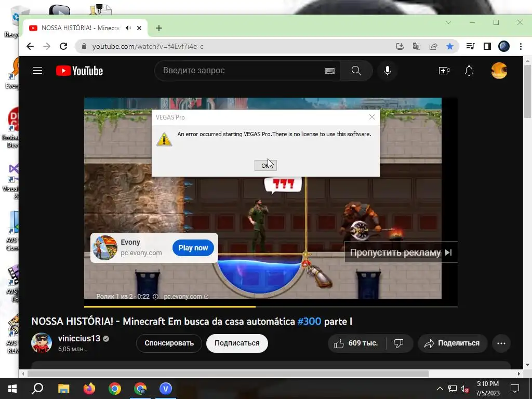Open the #300 hashtag link

coord(309,321)
